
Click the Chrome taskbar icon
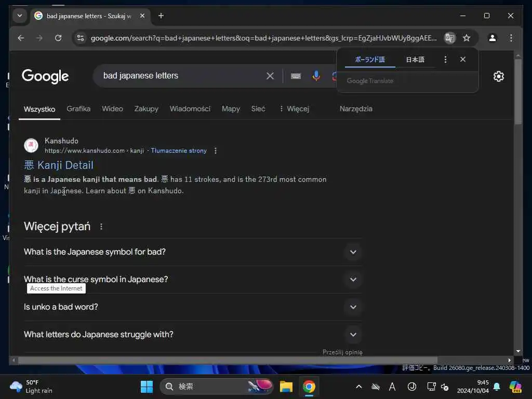(309, 387)
